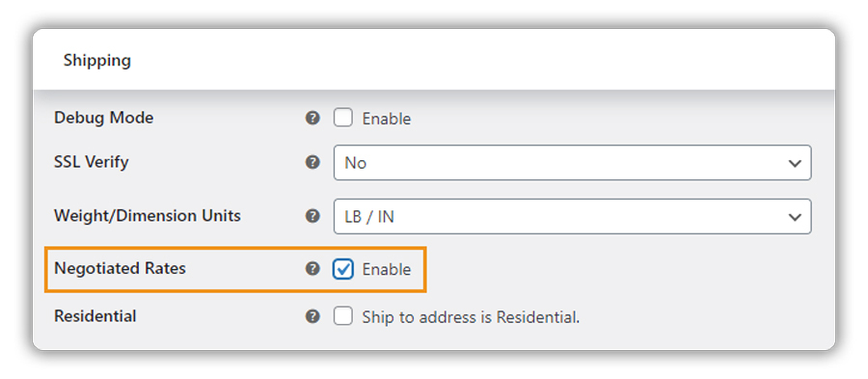Click the Negotiated Rates label
Image resolution: width=868 pixels, height=379 pixels.
pyautogui.click(x=121, y=268)
